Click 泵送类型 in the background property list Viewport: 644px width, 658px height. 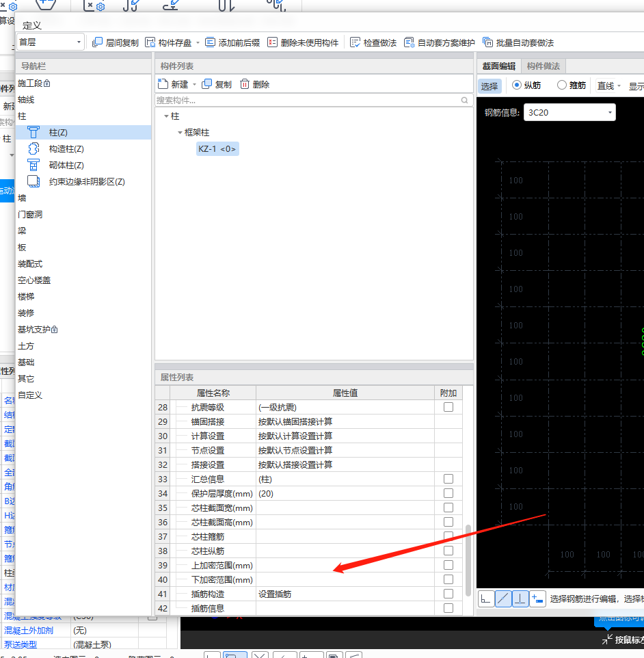click(x=21, y=644)
